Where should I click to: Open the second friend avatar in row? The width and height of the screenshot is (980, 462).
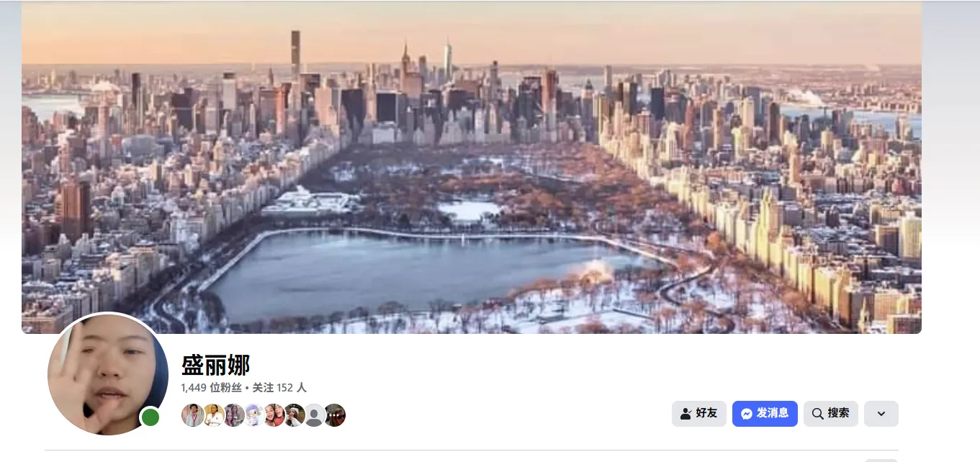pos(213,415)
